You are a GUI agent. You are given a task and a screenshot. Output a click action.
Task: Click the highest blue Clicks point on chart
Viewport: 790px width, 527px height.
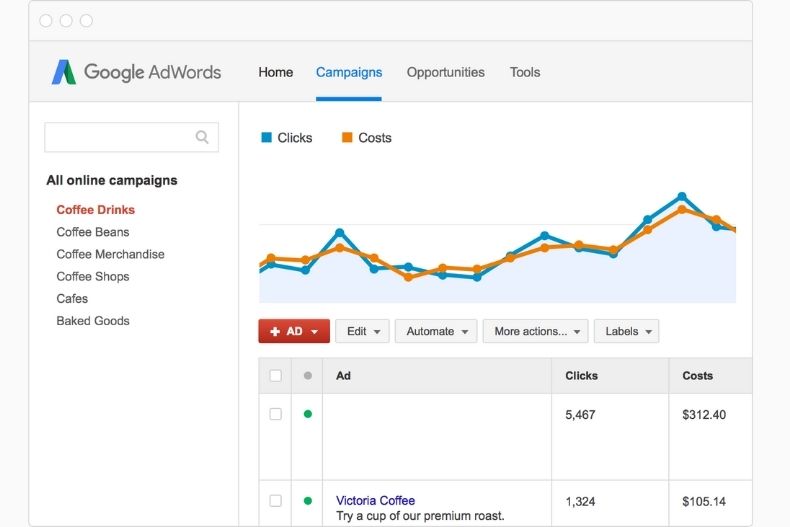[x=682, y=196]
